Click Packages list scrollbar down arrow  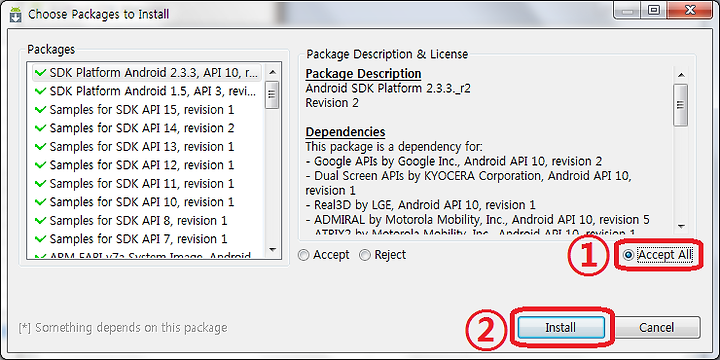(272, 249)
